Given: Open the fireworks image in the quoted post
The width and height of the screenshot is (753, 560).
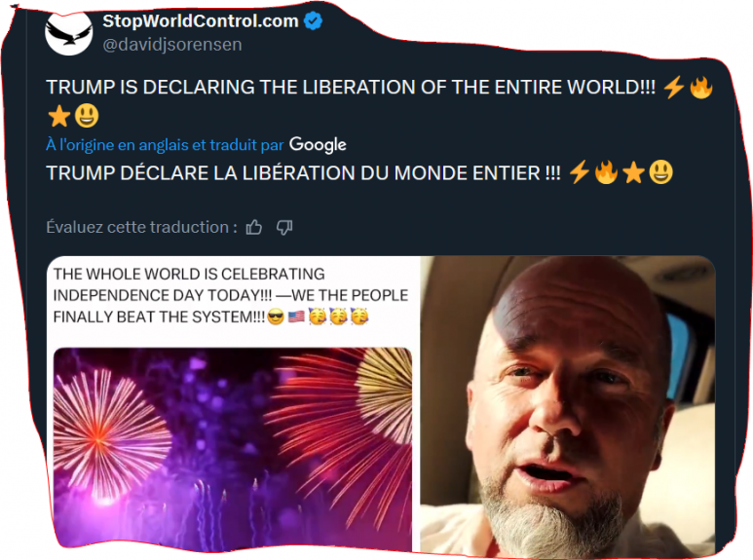Looking at the screenshot, I should 233,450.
